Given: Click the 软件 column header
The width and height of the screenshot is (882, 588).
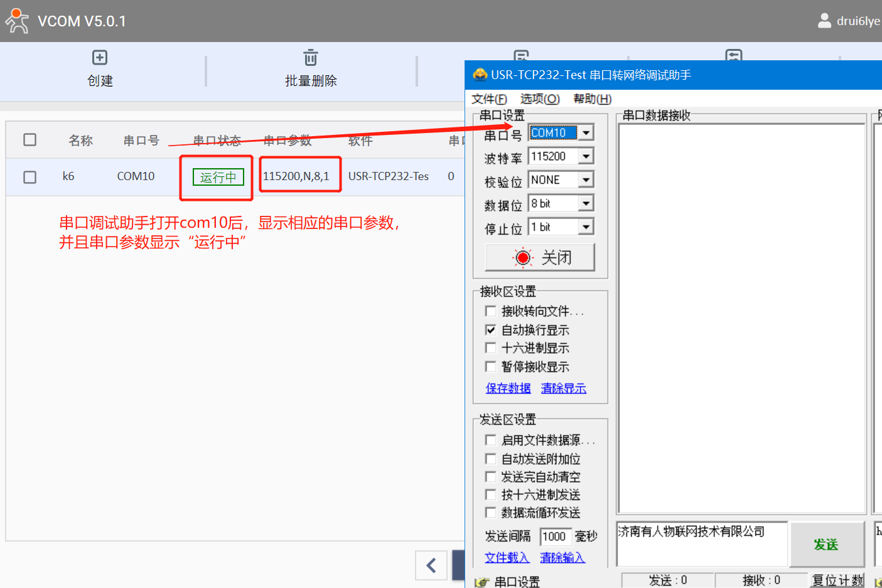Looking at the screenshot, I should point(360,141).
